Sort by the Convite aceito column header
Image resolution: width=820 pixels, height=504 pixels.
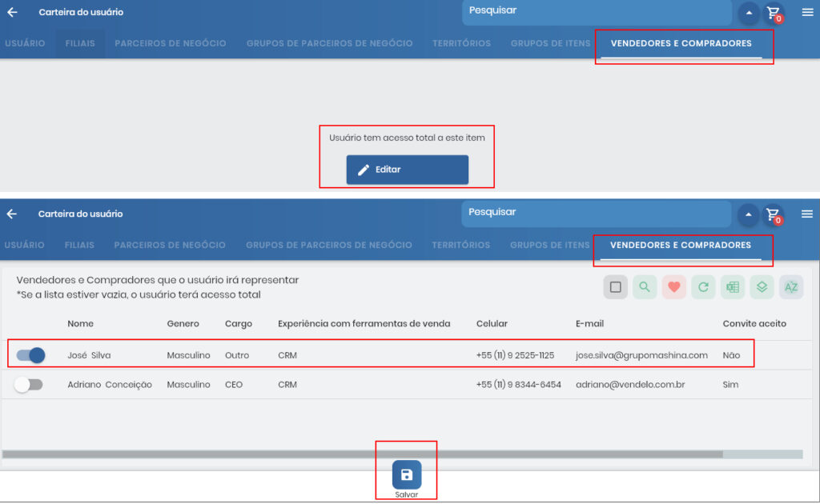point(754,324)
